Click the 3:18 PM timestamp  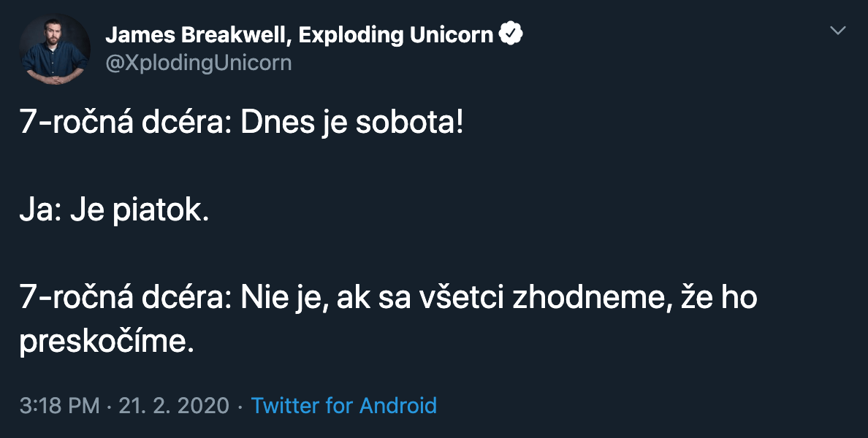59,406
